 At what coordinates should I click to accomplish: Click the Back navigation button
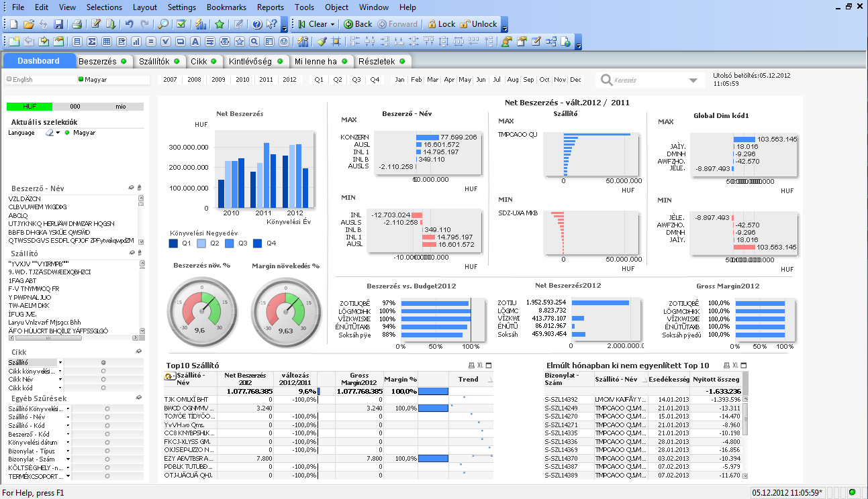[358, 24]
